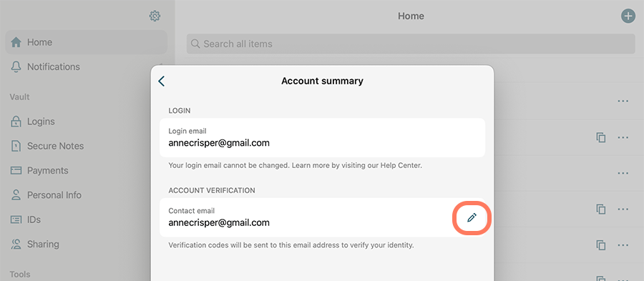
Task: Click the IDs card icon in sidebar
Action: [x=16, y=220]
